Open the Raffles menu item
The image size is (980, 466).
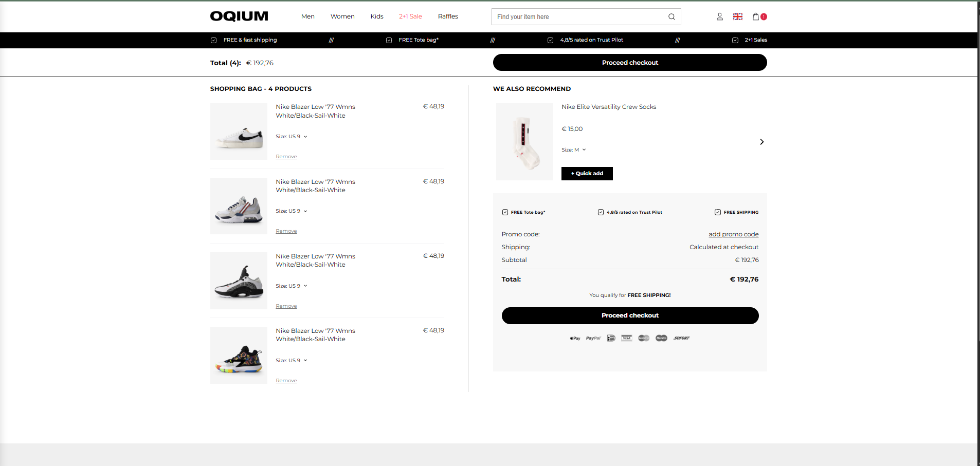click(x=448, y=16)
